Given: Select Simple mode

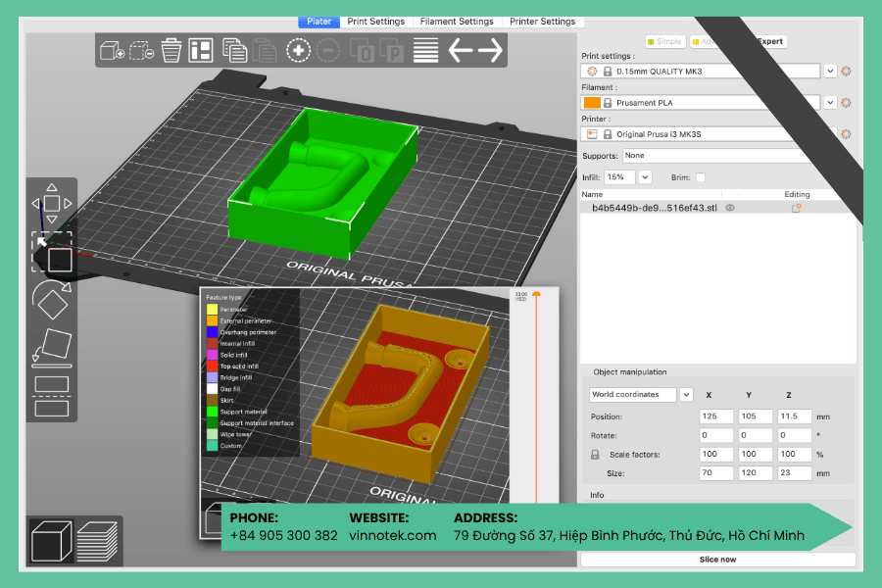Looking at the screenshot, I should coord(664,41).
